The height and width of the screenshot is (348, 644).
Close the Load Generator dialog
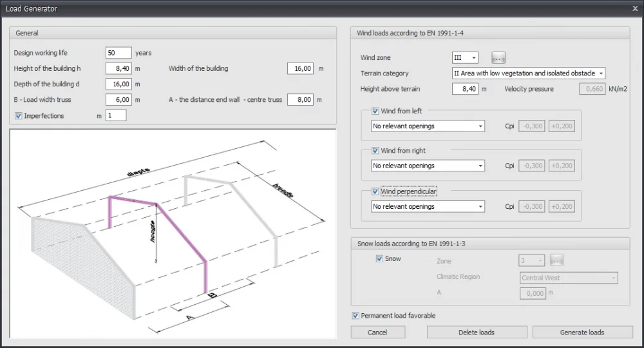click(x=635, y=8)
